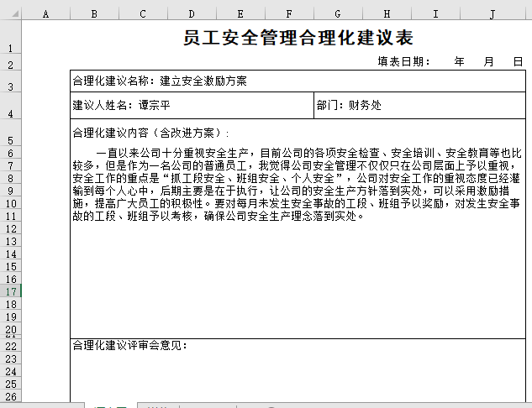Screen dimensions: 532x408
Task: Select column F header
Action: 289,13
